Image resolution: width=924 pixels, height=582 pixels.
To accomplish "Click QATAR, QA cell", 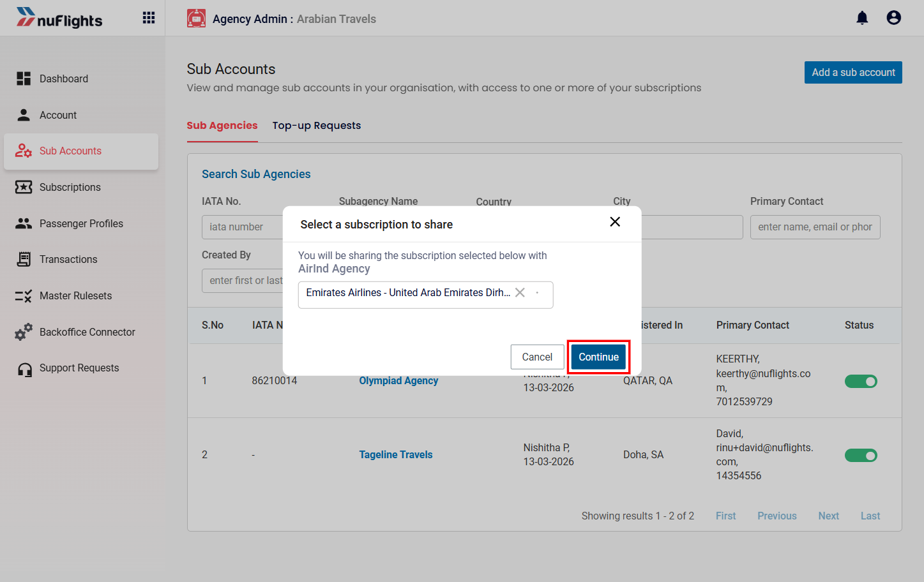I will click(x=648, y=380).
